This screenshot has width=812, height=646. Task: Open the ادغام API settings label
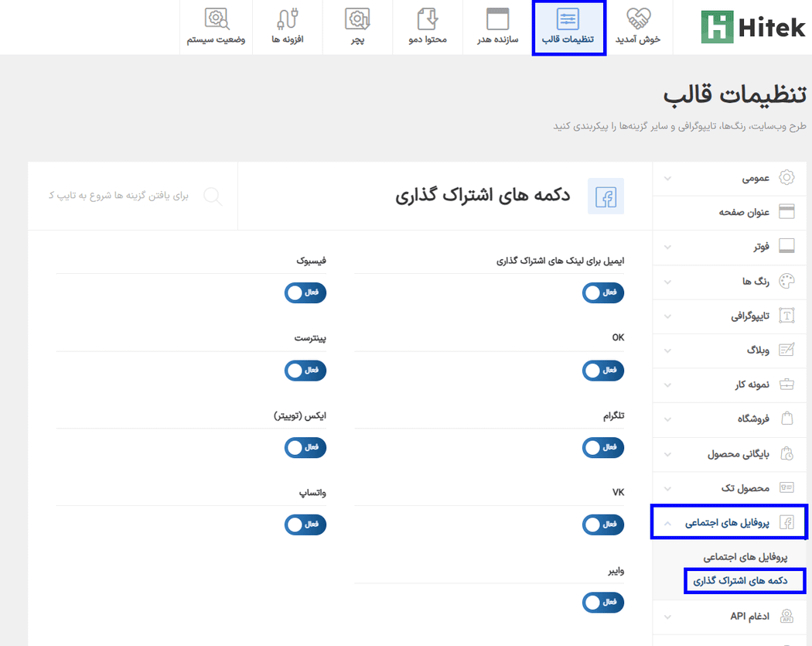coord(750,616)
